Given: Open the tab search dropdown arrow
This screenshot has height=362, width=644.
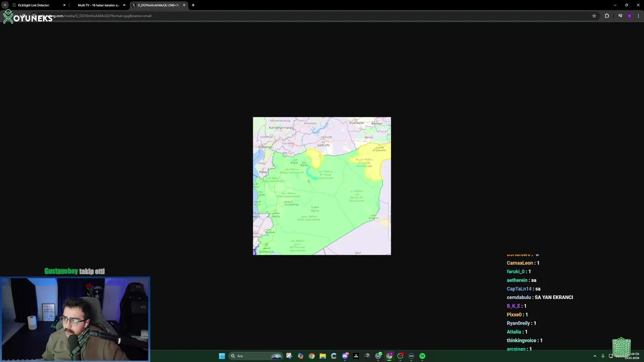Looking at the screenshot, I should pyautogui.click(x=5, y=5).
